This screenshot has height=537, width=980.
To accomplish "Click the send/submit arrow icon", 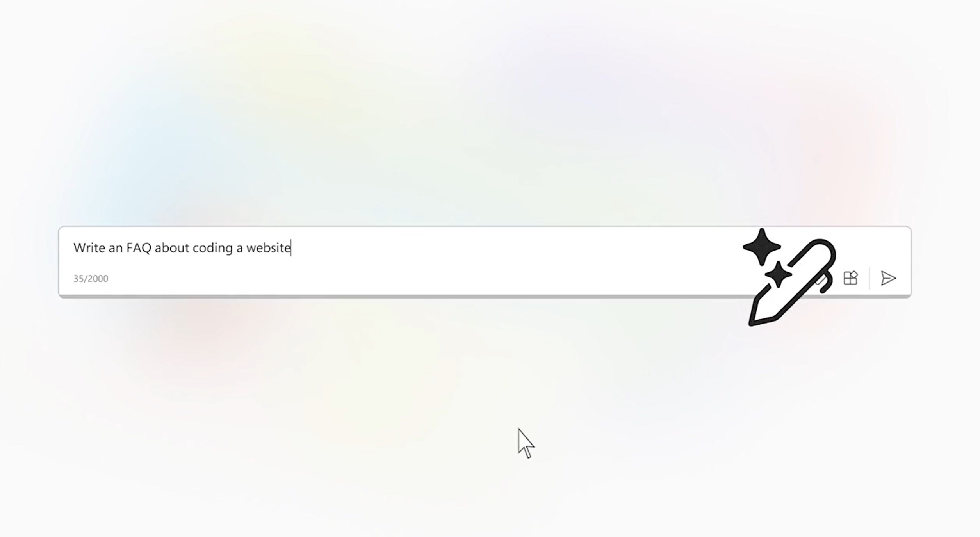I will click(x=888, y=278).
